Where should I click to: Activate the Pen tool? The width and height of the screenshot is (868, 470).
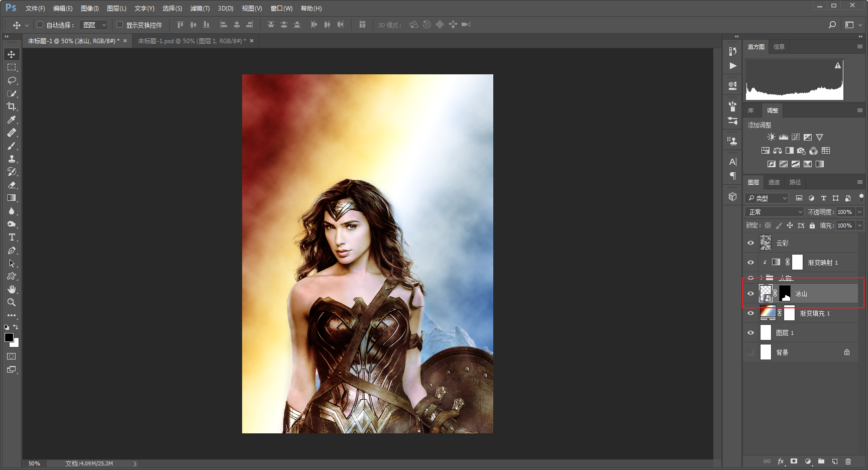12,250
